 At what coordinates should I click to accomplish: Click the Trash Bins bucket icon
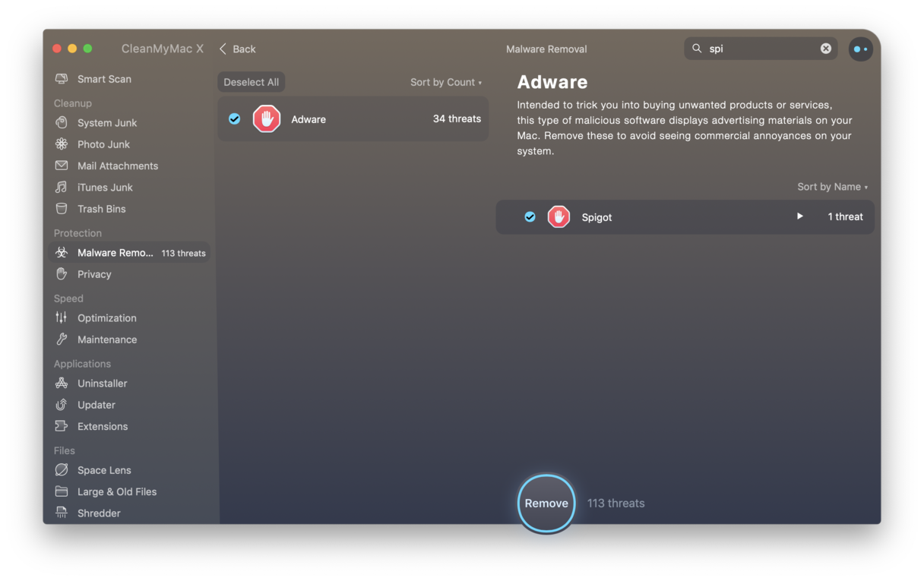62,209
